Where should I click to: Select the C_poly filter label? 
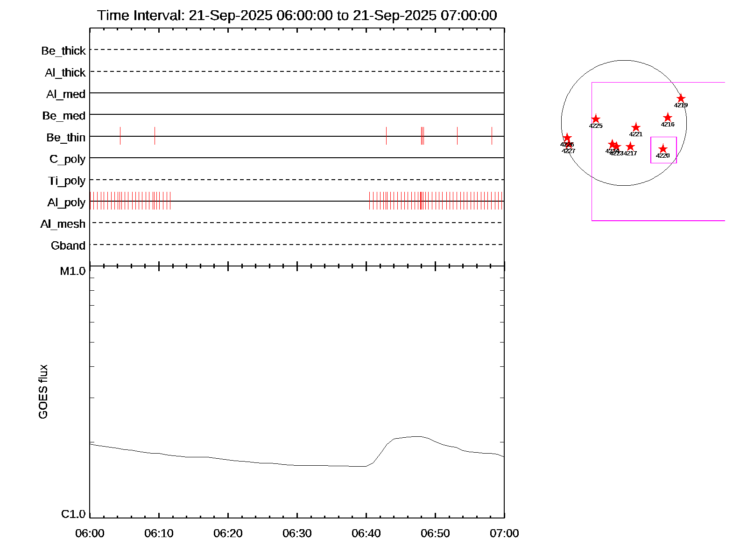67,159
